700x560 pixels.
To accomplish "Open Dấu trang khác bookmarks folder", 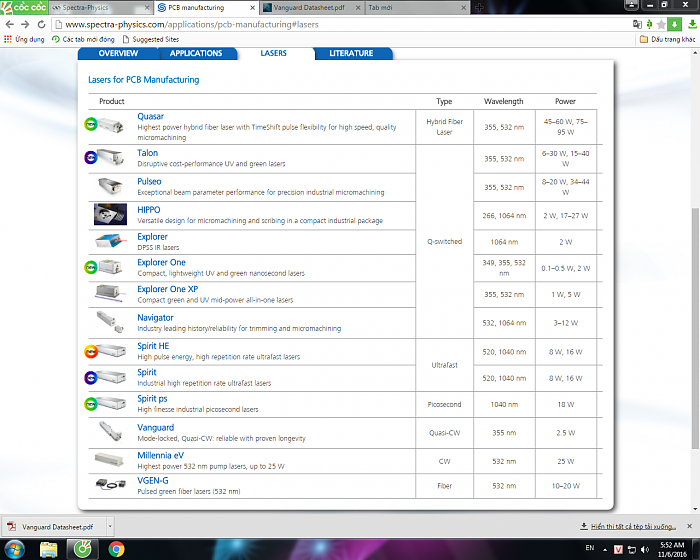I will [x=667, y=39].
